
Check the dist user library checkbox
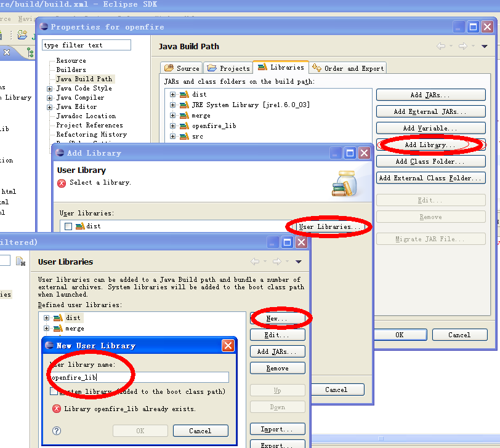pos(68,226)
